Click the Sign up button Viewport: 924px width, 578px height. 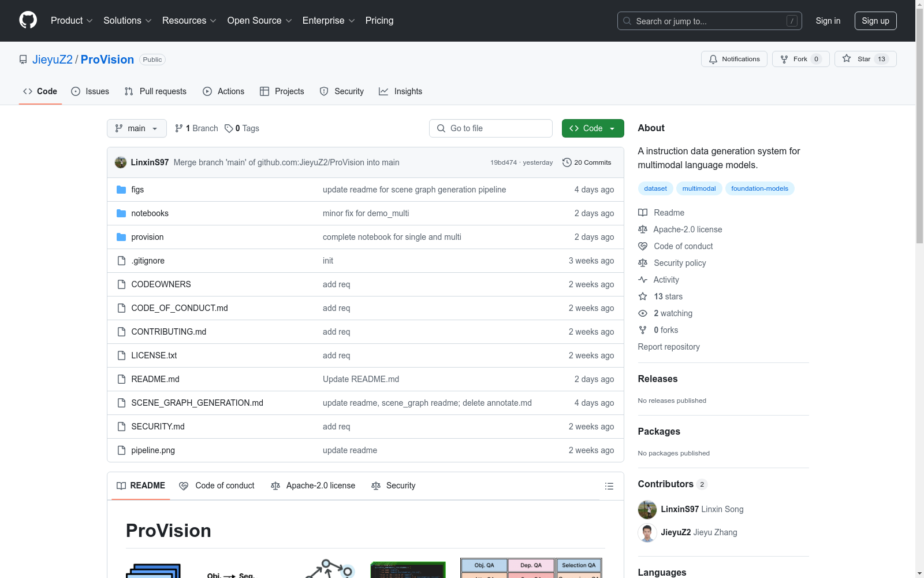(875, 21)
